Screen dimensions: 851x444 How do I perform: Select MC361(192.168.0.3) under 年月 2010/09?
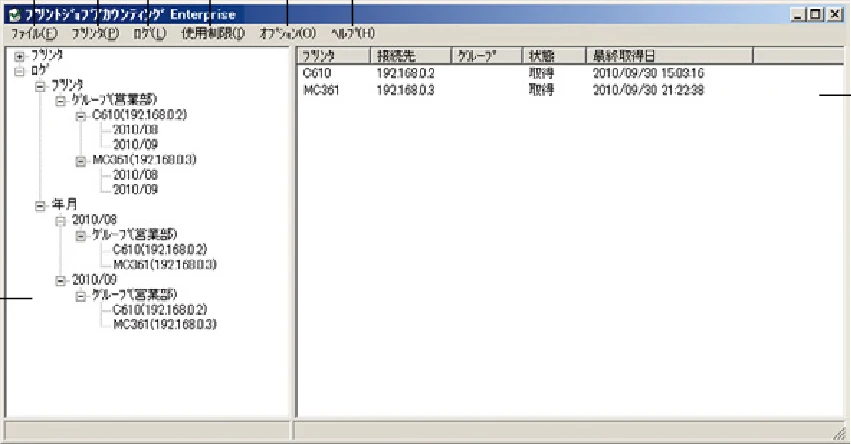(165, 324)
